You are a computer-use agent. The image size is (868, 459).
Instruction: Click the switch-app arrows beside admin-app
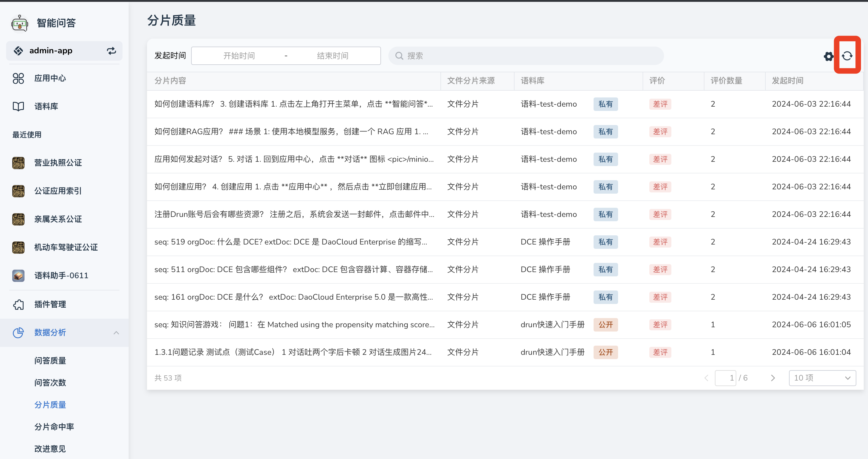(x=111, y=51)
